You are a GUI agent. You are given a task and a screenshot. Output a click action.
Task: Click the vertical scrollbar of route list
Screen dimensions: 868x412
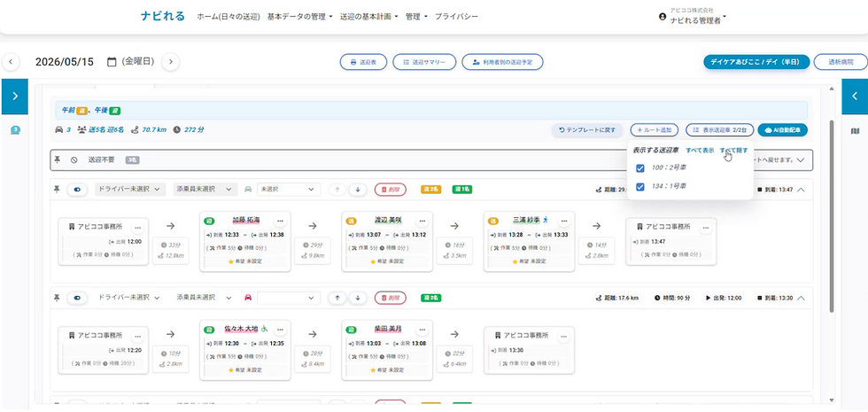point(832,216)
